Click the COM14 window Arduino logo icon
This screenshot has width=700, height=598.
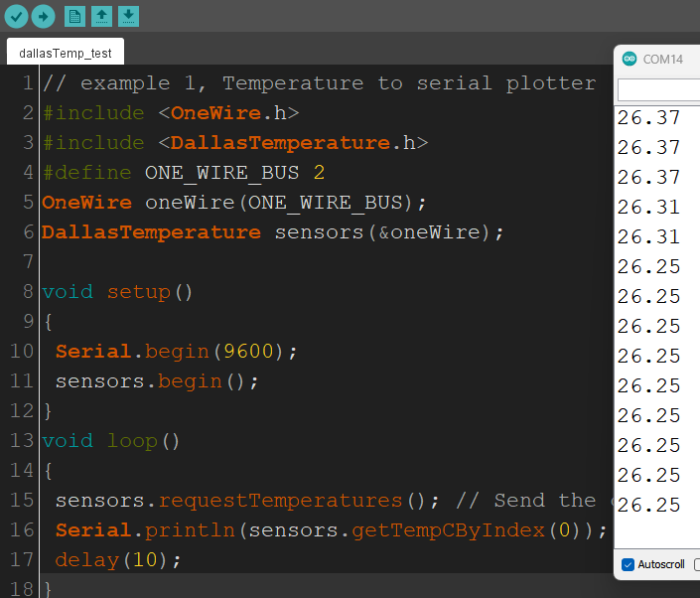tap(629, 60)
